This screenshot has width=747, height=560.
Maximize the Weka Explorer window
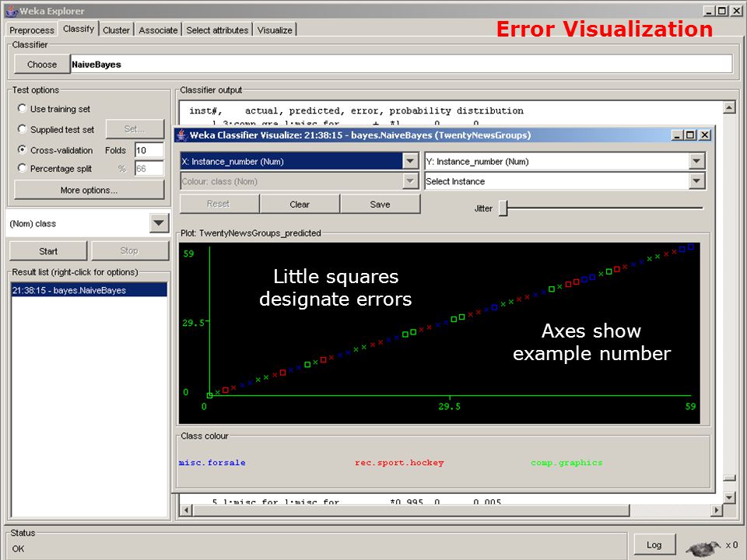[x=722, y=10]
